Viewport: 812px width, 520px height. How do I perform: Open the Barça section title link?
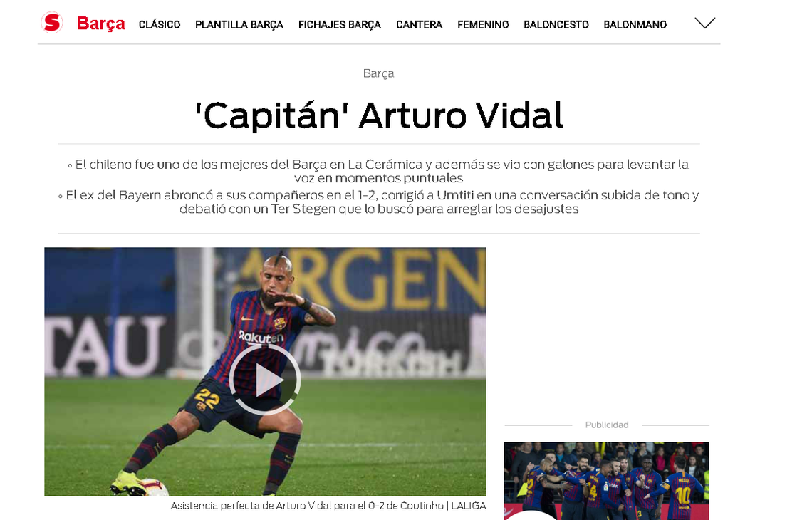(101, 24)
